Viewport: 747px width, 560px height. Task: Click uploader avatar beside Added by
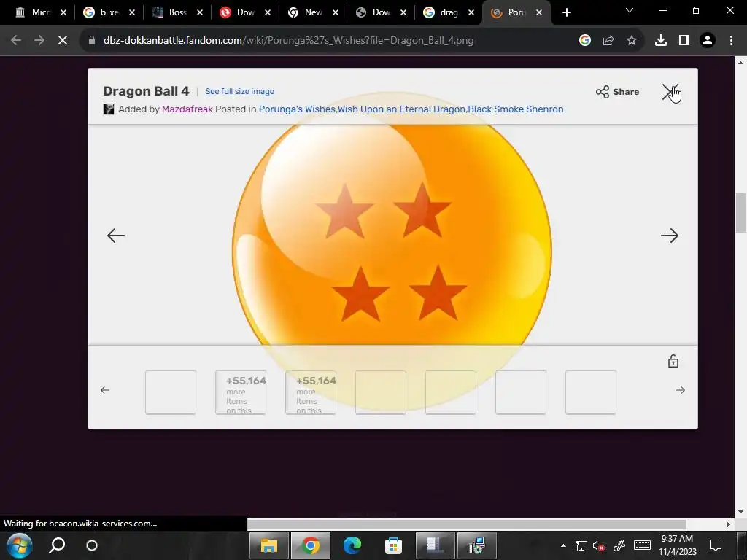(x=109, y=109)
